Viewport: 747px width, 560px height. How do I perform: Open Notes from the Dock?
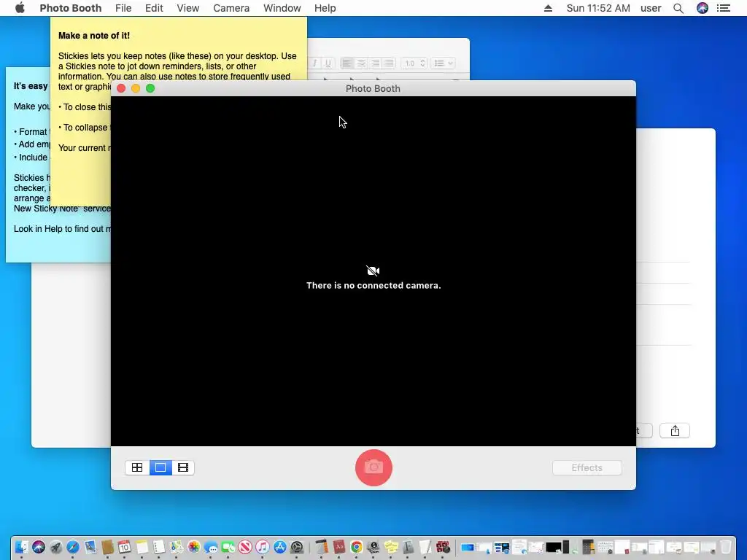pos(142,547)
